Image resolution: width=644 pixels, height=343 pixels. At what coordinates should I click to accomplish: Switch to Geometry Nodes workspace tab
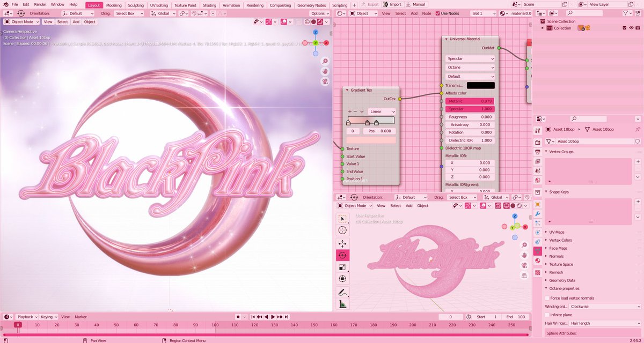point(312,5)
